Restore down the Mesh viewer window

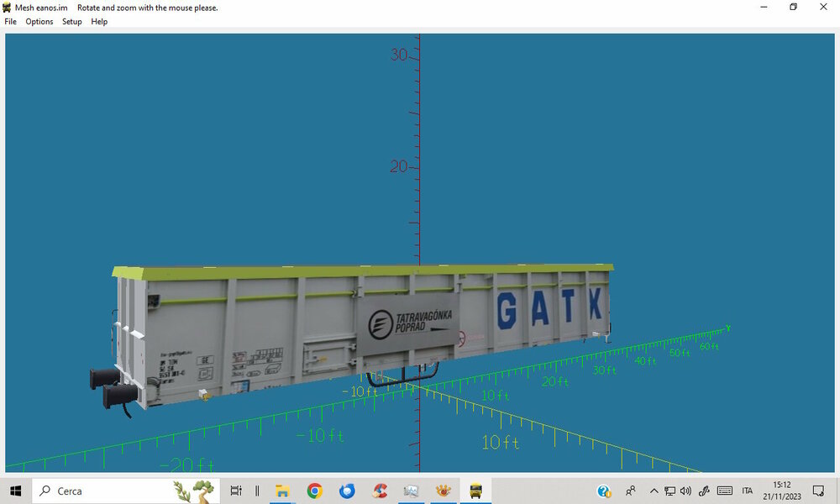794,7
